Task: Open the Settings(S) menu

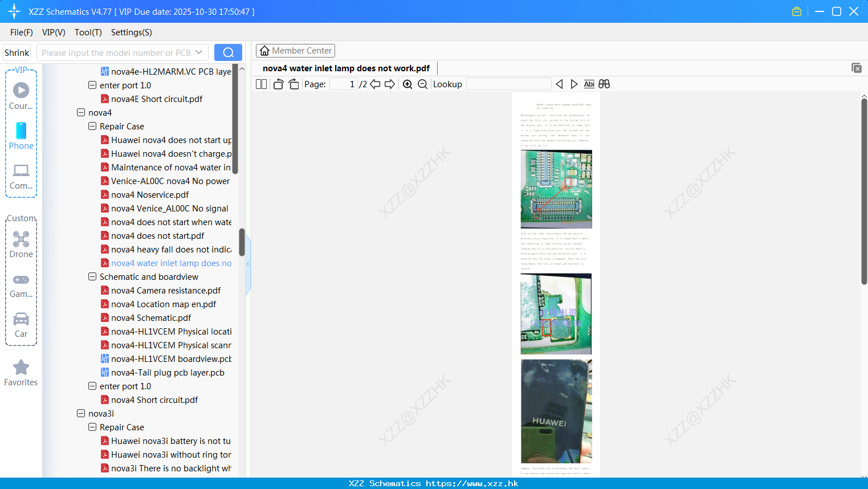Action: coord(132,32)
